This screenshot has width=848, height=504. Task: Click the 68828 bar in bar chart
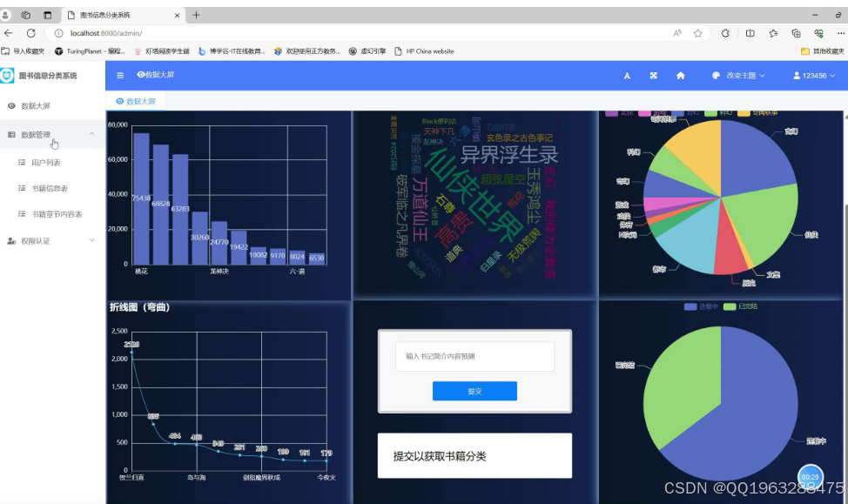click(160, 205)
